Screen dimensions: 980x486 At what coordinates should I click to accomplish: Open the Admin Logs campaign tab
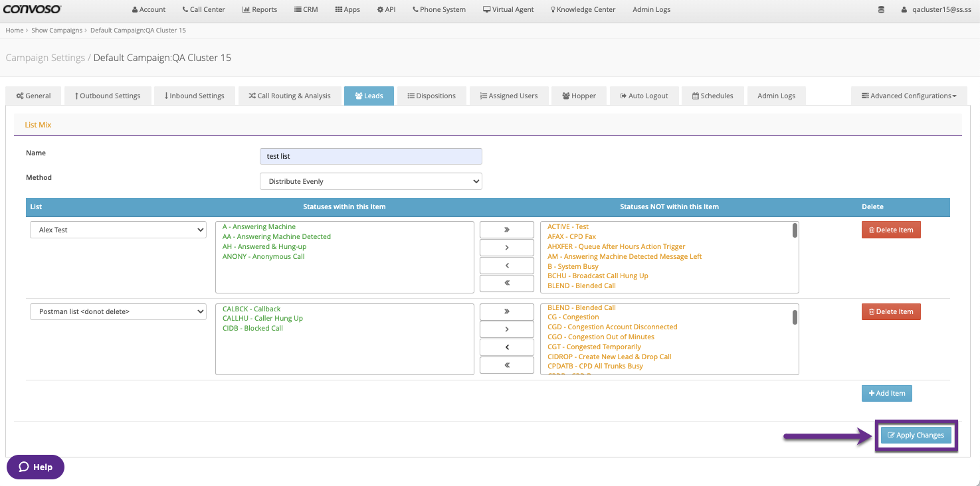(776, 96)
